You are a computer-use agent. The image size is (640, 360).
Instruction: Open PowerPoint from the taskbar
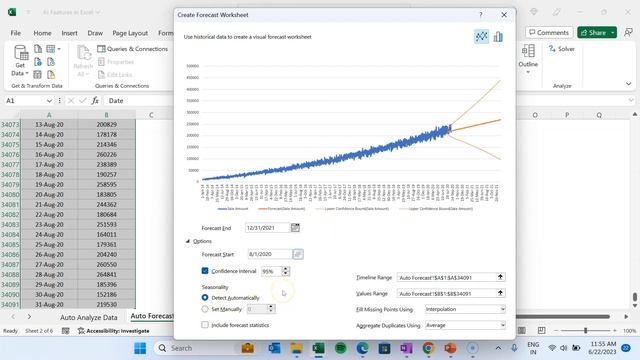tap(450, 348)
